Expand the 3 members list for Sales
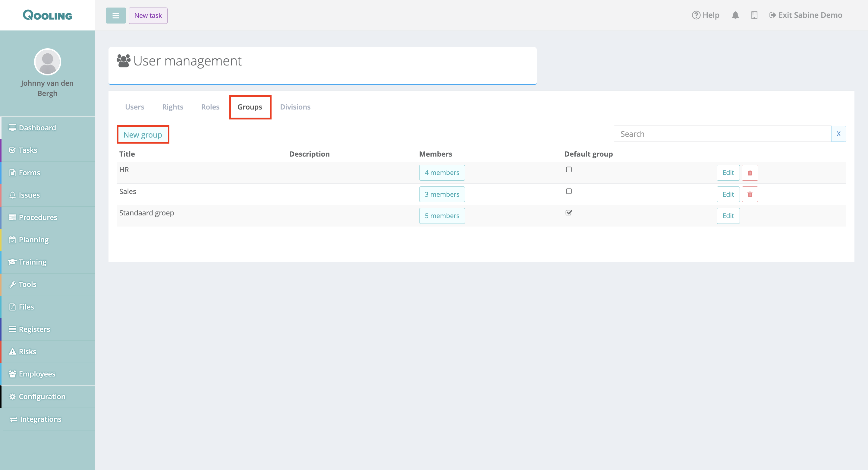The image size is (868, 470). coord(442,194)
